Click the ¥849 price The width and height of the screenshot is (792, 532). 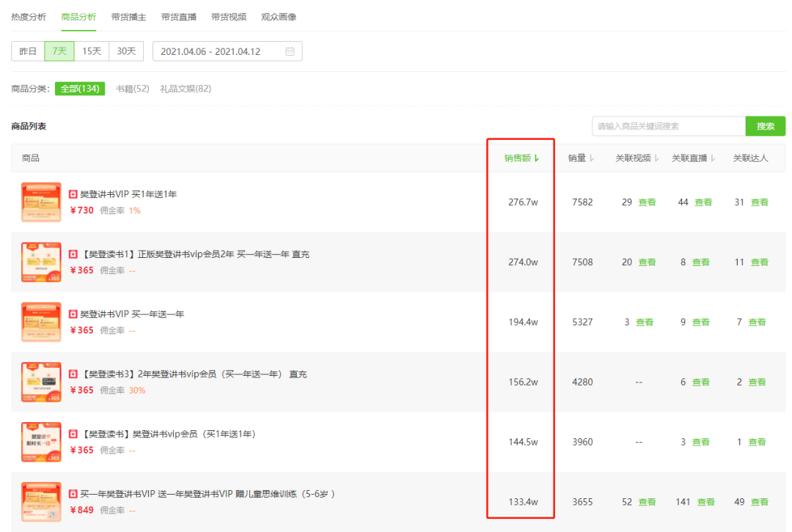pyautogui.click(x=82, y=510)
